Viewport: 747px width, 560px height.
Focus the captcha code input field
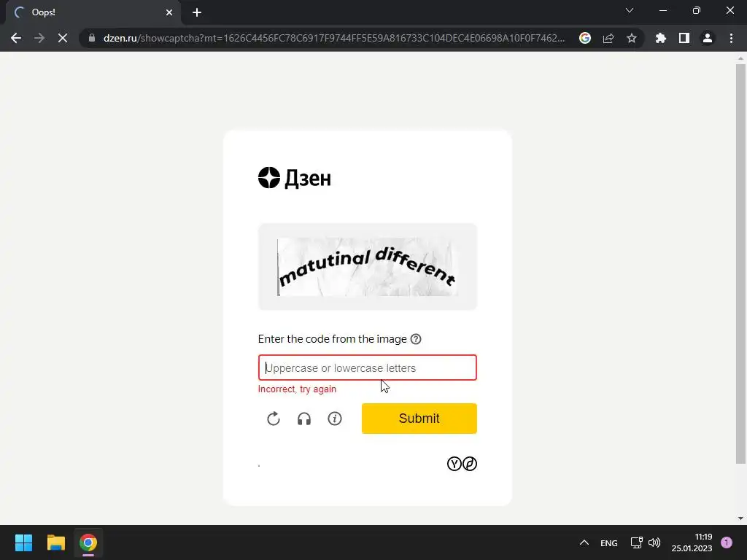tap(368, 367)
